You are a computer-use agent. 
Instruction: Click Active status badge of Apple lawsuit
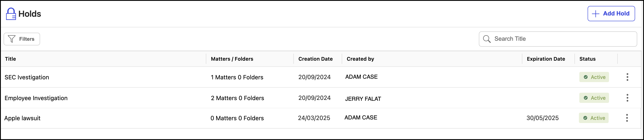pos(594,118)
